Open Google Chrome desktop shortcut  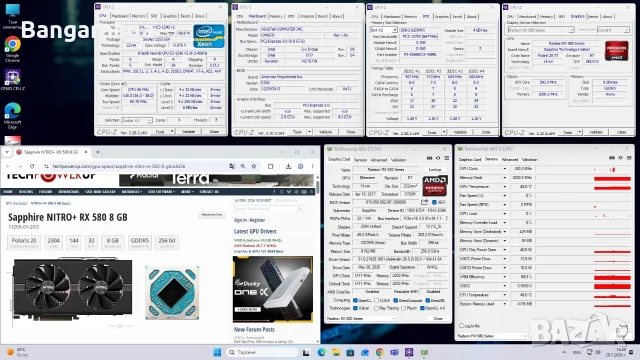[x=12, y=49]
